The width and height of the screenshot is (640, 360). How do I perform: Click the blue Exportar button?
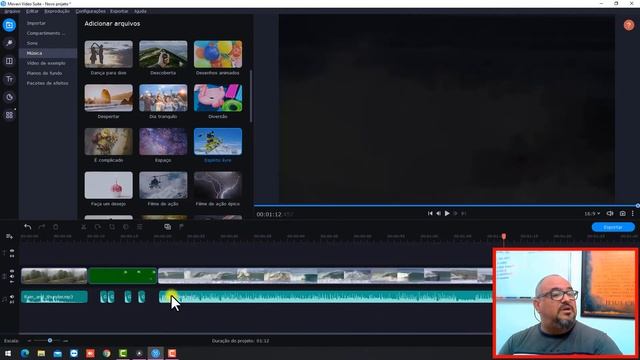pyautogui.click(x=613, y=227)
